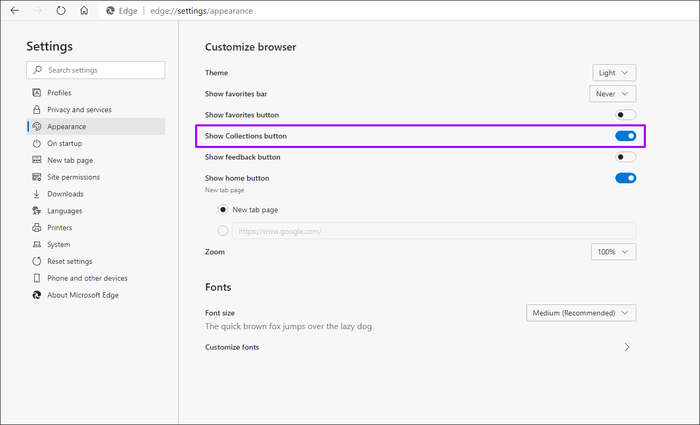Click the Profiles icon in sidebar
The width and height of the screenshot is (700, 425).
(37, 92)
